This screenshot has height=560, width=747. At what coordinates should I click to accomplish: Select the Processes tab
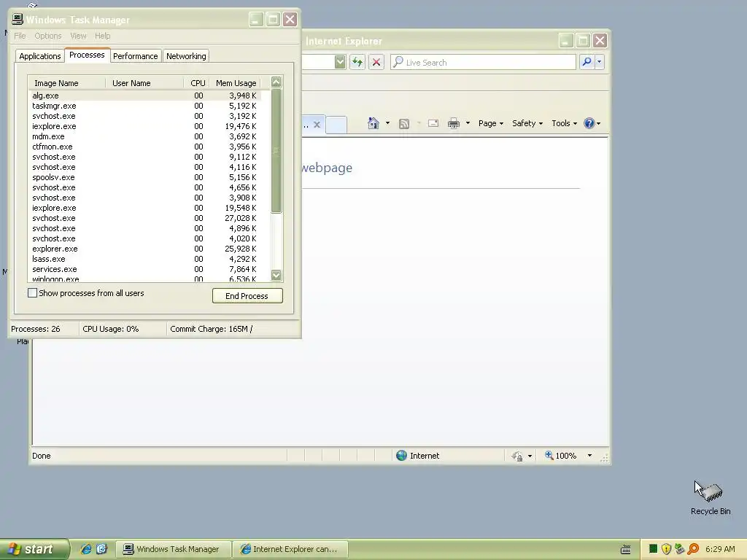[x=87, y=55]
